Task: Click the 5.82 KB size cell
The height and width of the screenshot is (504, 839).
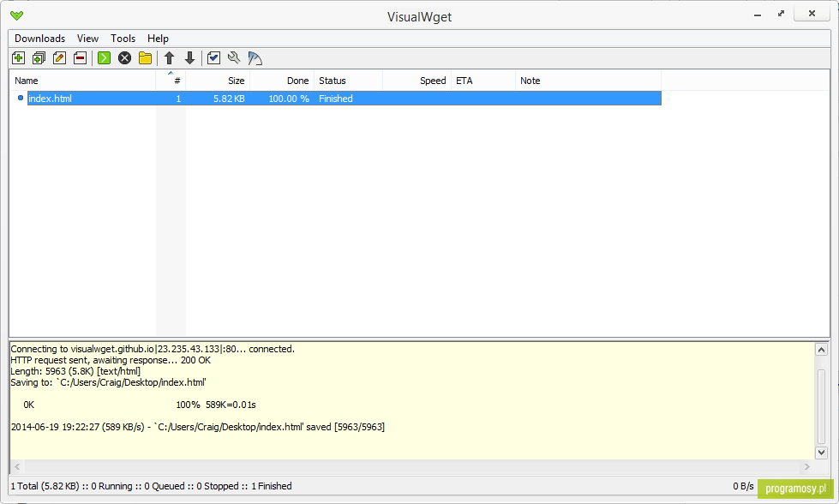Action: 229,99
